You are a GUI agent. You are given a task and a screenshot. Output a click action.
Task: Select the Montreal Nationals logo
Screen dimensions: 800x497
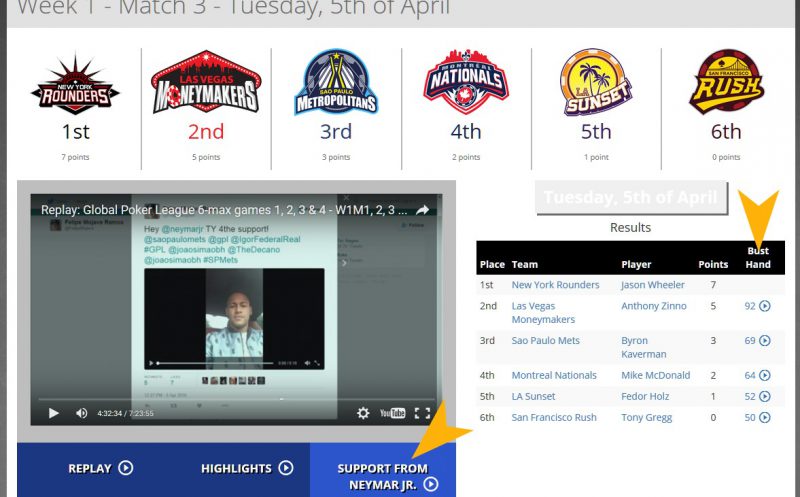coord(466,82)
